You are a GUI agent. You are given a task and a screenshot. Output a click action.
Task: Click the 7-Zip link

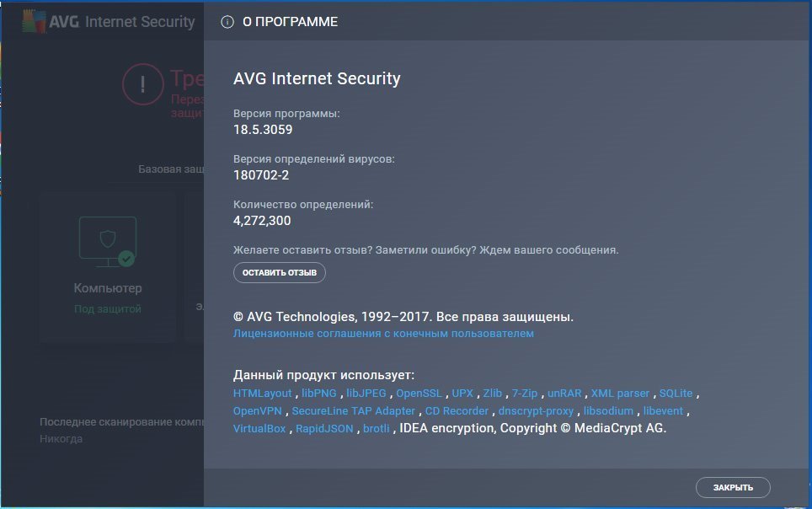pos(525,394)
